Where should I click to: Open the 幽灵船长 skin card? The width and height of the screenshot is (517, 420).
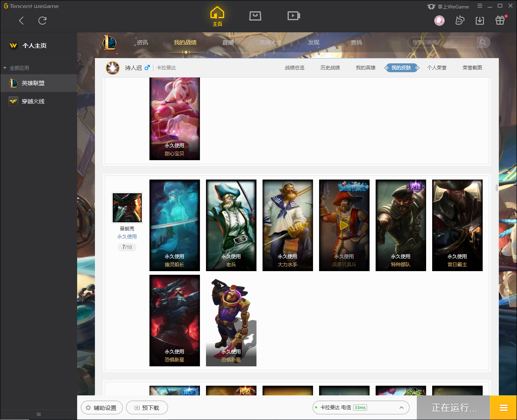(x=174, y=225)
